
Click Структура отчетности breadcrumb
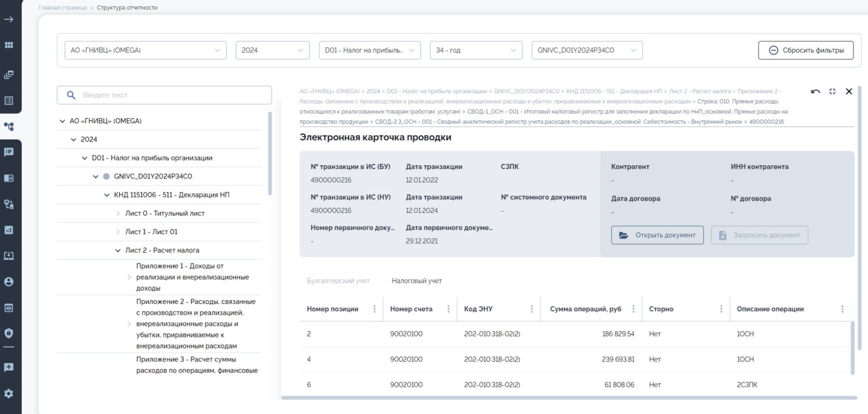(x=127, y=8)
